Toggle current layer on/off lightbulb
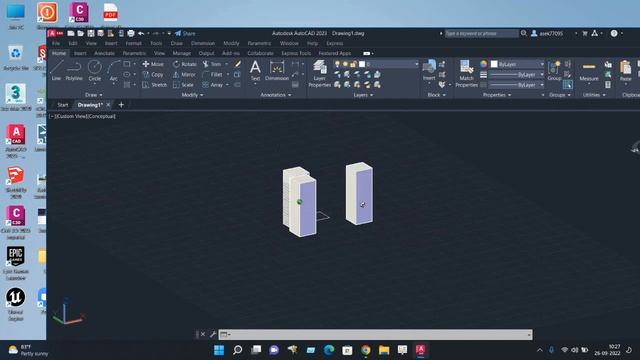 (x=337, y=64)
